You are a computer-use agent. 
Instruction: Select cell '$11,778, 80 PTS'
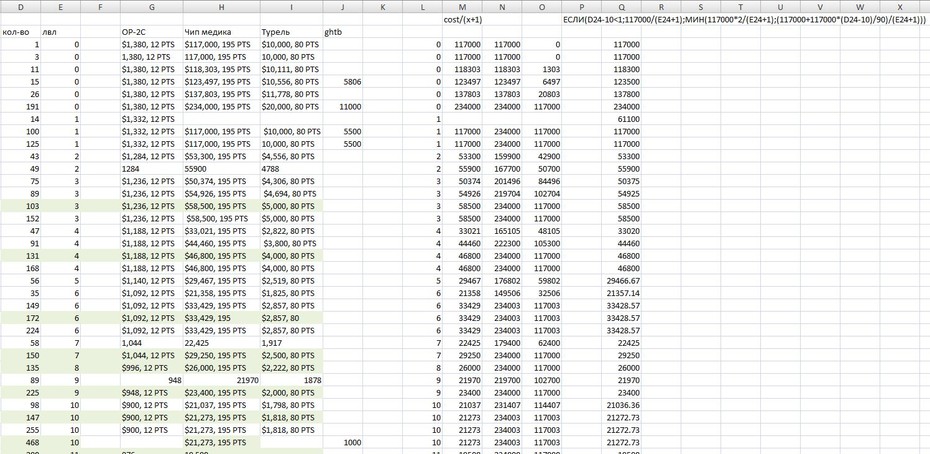coord(291,94)
